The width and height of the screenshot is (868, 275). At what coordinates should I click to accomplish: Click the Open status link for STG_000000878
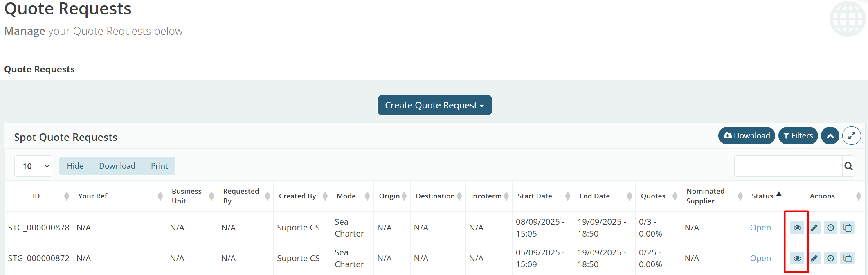760,228
